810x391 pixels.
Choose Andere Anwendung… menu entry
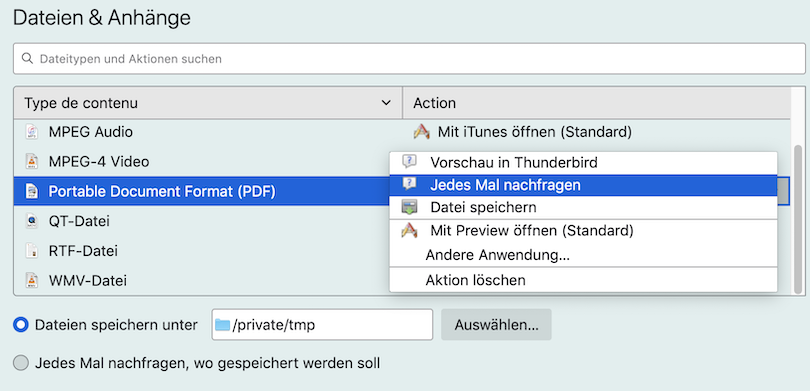583,255
